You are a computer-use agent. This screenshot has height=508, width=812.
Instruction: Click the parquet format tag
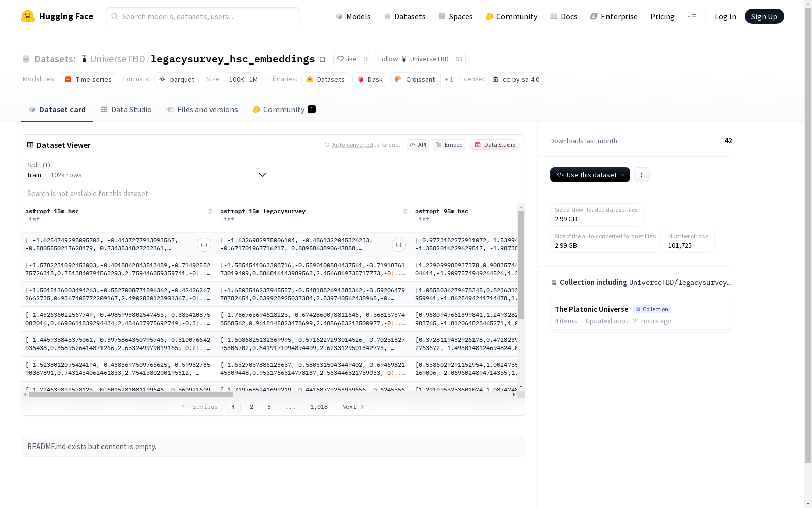[177, 79]
